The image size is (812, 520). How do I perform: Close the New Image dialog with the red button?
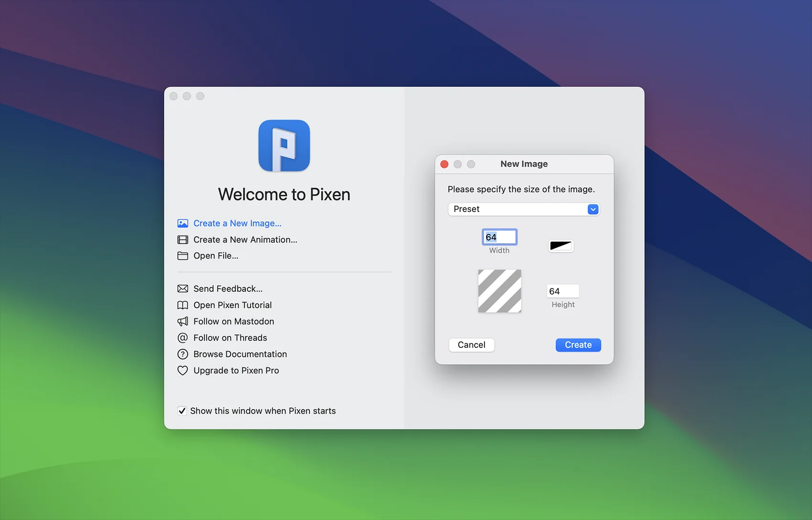tap(444, 164)
